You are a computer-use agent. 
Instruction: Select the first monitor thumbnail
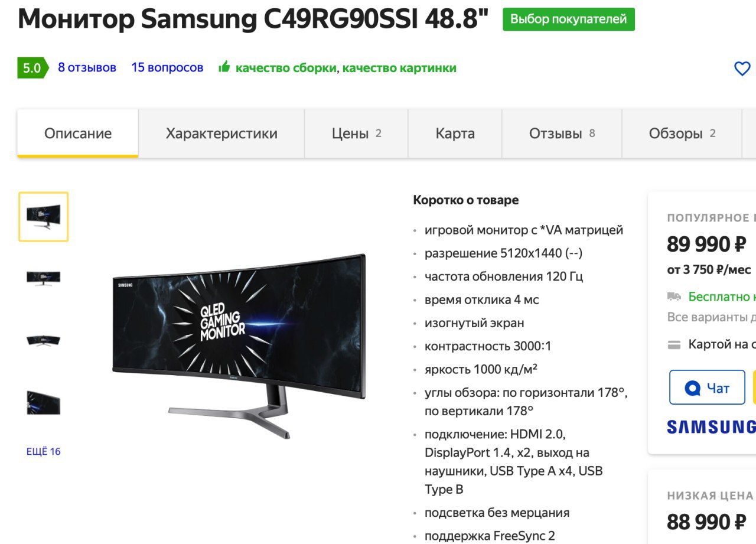(43, 217)
